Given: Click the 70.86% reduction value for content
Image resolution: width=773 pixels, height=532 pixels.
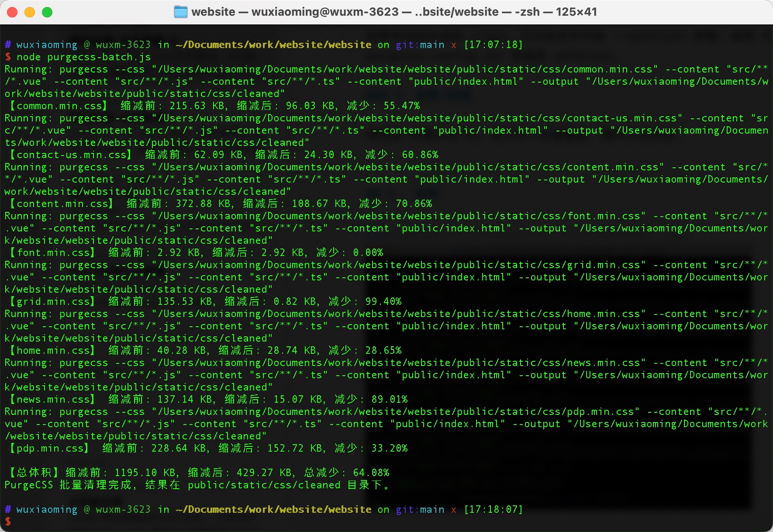Looking at the screenshot, I should (x=414, y=204).
